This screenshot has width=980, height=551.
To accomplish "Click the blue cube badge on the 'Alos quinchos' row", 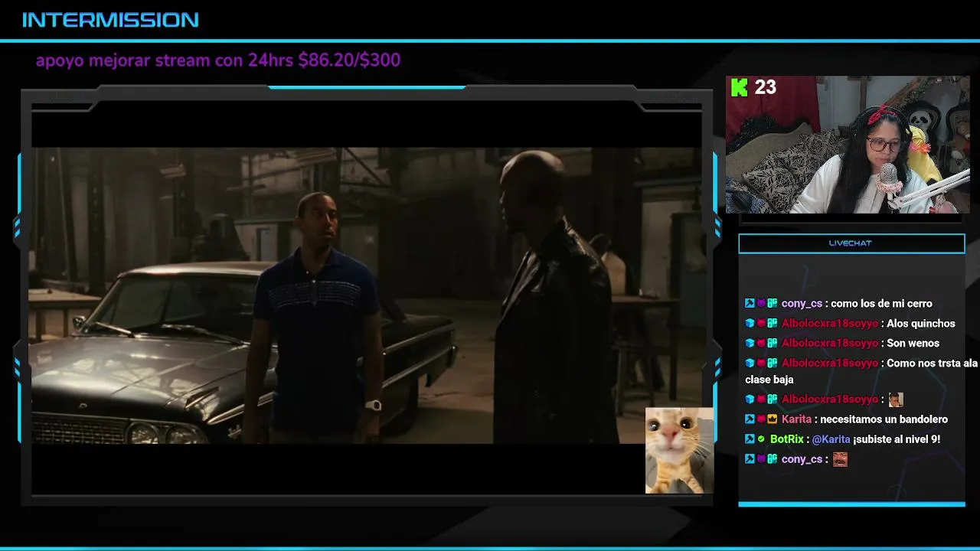I will (750, 324).
